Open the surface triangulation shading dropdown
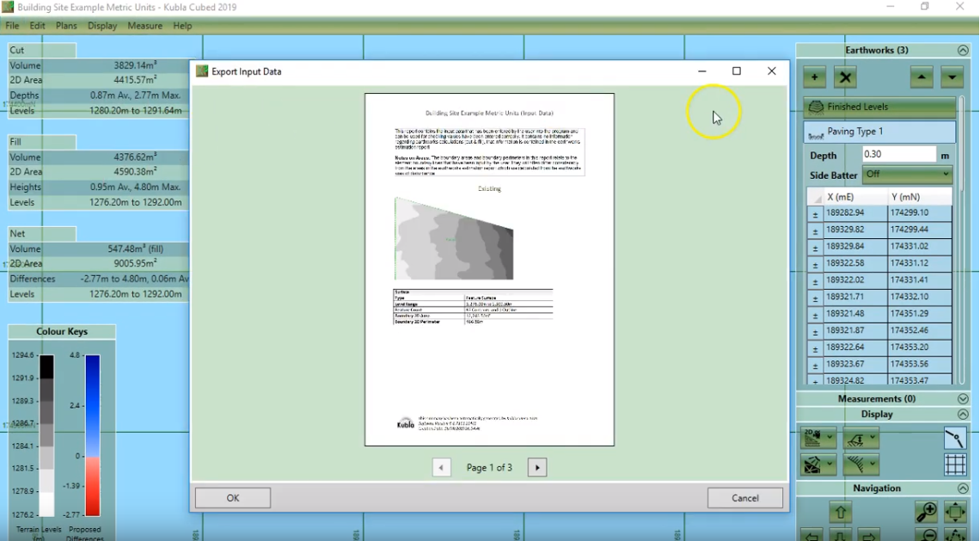980x541 pixels. click(x=818, y=464)
